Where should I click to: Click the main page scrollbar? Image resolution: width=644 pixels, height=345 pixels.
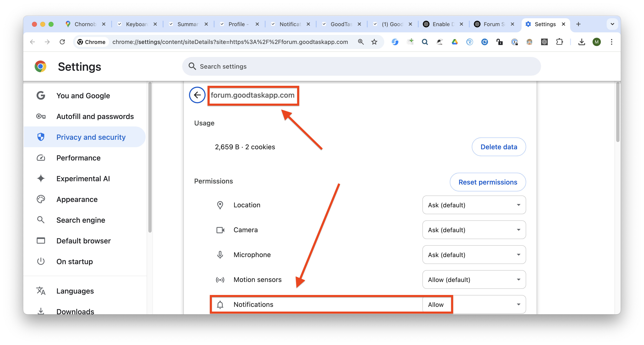pos(618,112)
